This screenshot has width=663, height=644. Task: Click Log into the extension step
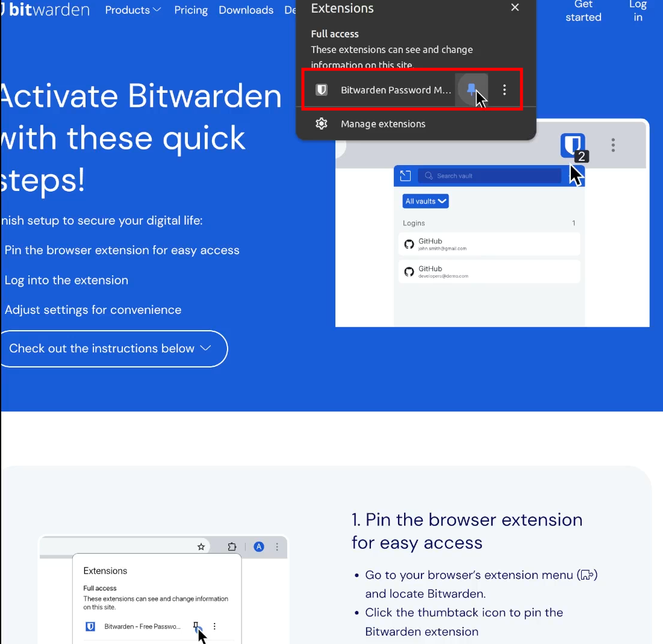[66, 280]
